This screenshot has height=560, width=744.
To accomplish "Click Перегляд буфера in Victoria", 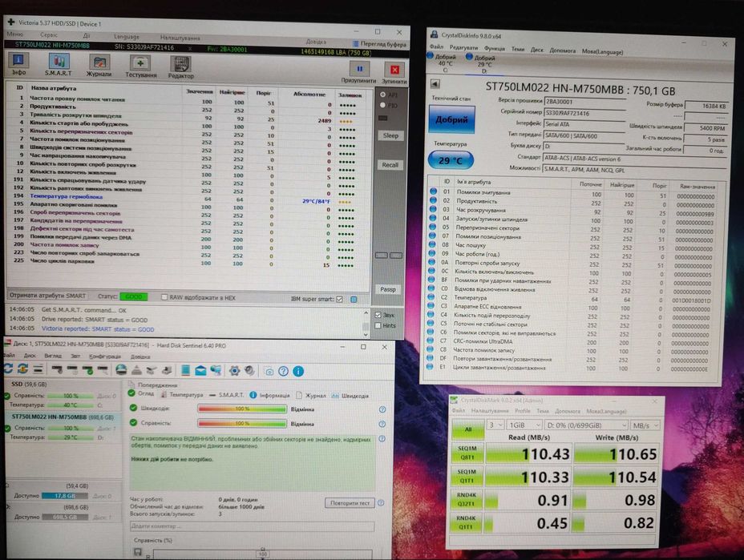I will click(379, 43).
